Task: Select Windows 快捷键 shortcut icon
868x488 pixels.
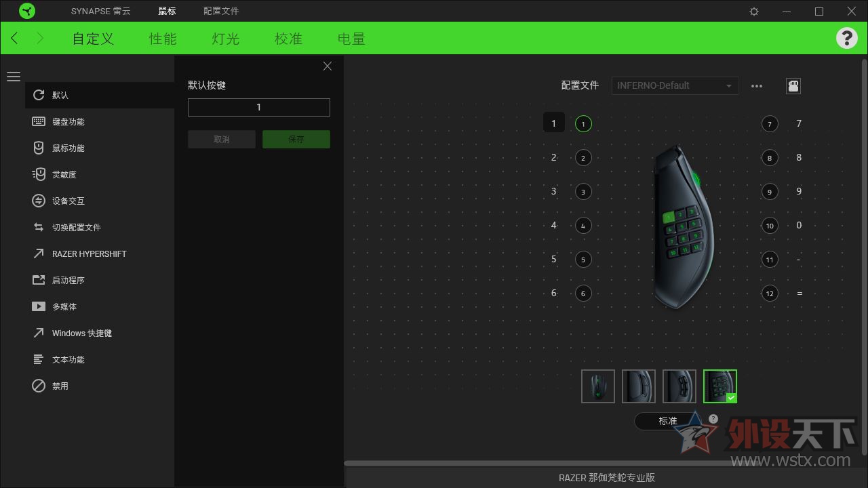Action: click(x=39, y=333)
